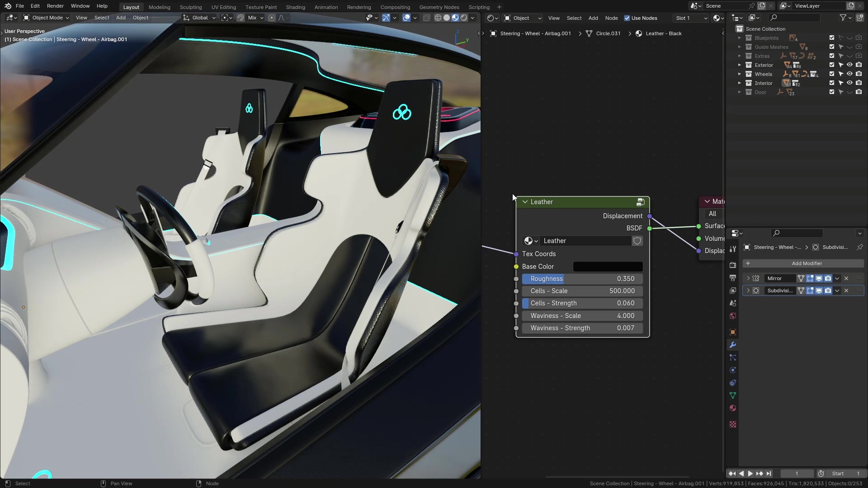Adjust the Roughness slider
Screen dimensions: 868x488
click(582, 279)
